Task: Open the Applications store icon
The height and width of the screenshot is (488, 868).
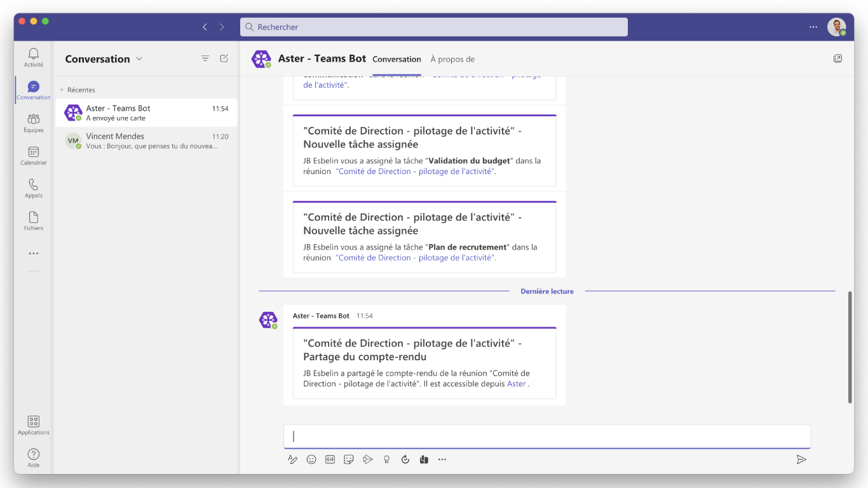Action: [x=34, y=425]
